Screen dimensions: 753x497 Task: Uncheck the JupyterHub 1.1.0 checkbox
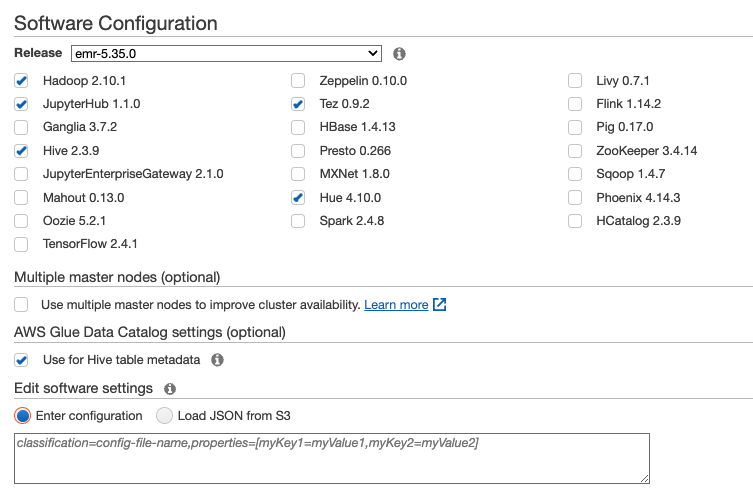point(21,104)
